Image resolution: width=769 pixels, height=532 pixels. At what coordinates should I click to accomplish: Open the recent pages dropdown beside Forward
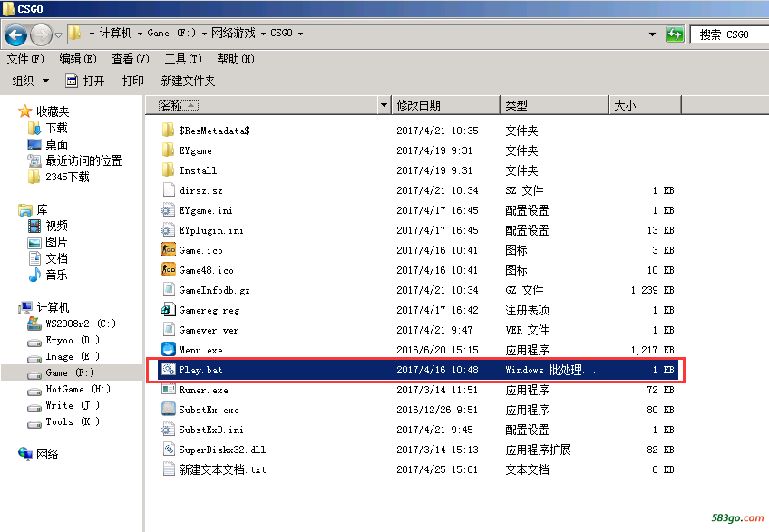pyautogui.click(x=58, y=34)
